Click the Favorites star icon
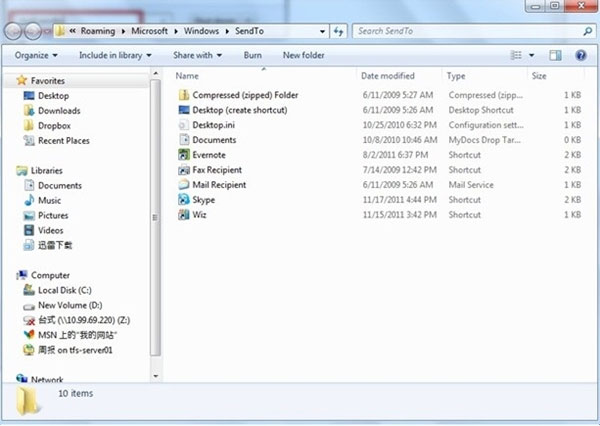 pyautogui.click(x=22, y=80)
